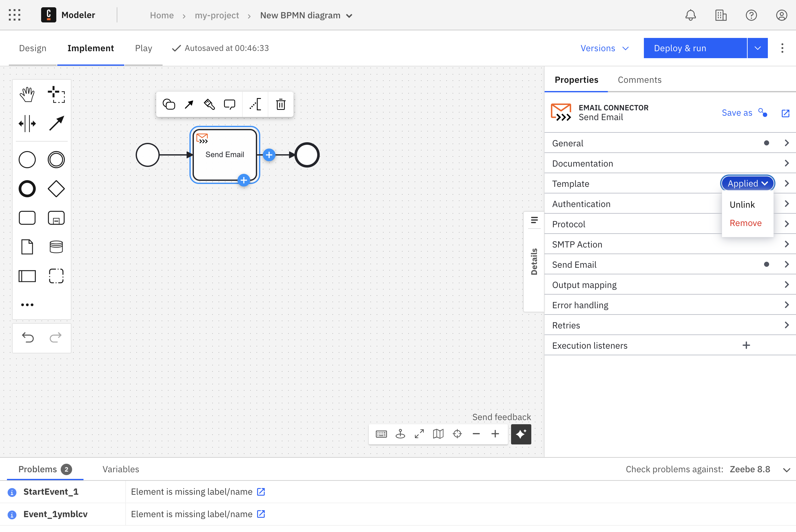Expand the Documentation section
This screenshot has width=796, height=532.
click(670, 163)
